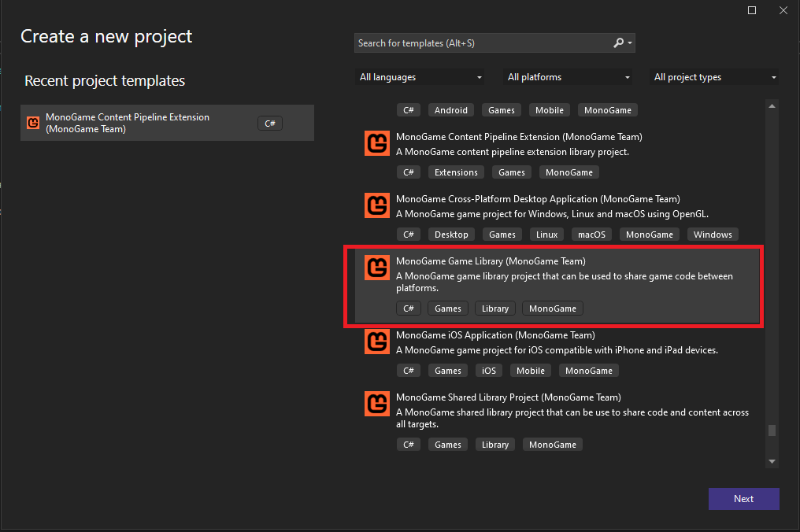This screenshot has width=800, height=532.
Task: Close the Create a new project dialog
Action: 783,10
